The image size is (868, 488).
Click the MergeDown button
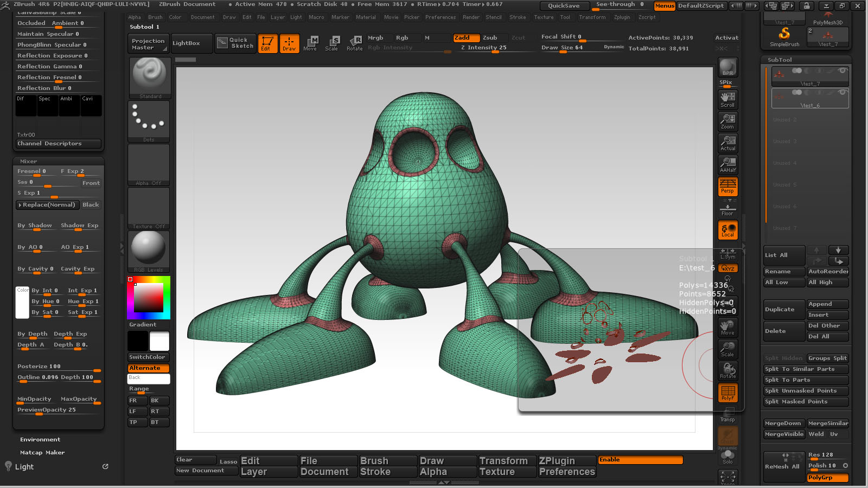(x=784, y=423)
